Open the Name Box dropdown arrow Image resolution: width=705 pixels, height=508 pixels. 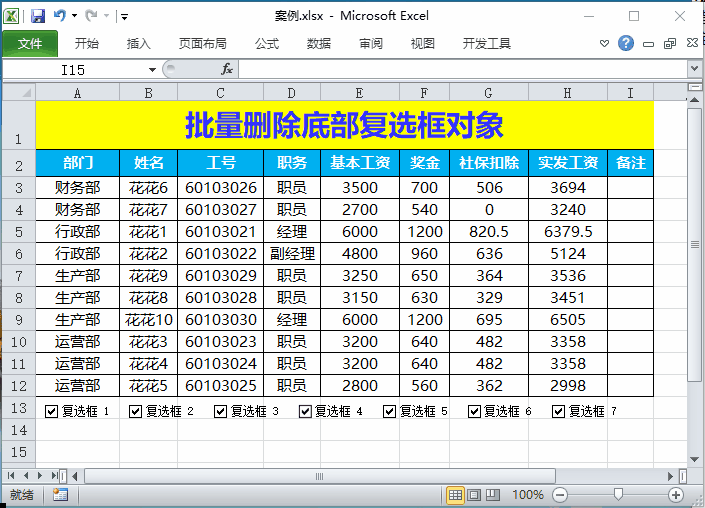point(152,69)
